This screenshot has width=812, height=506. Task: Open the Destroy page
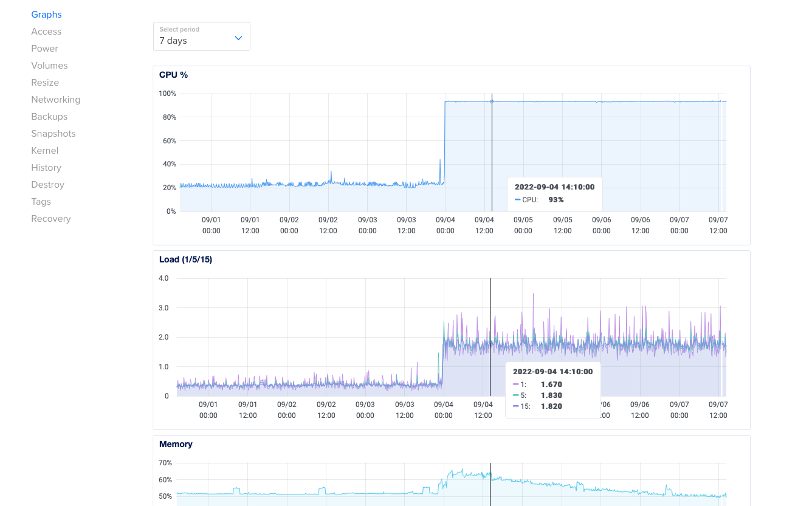coord(47,184)
